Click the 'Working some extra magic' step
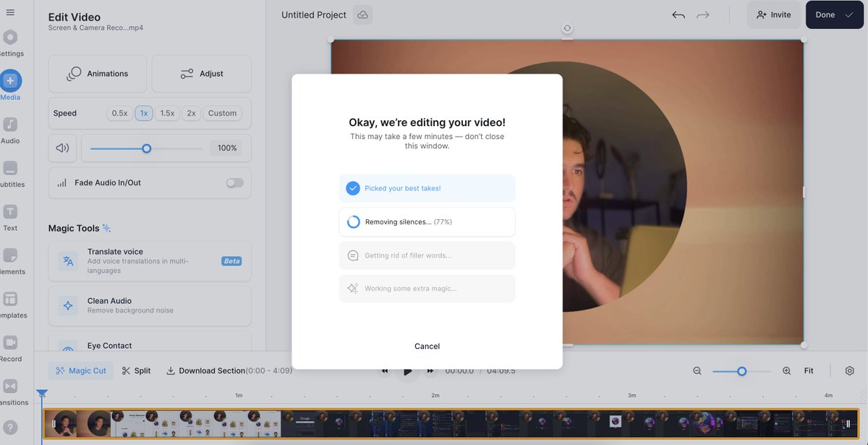Viewport: 868px width, 445px height. point(427,288)
